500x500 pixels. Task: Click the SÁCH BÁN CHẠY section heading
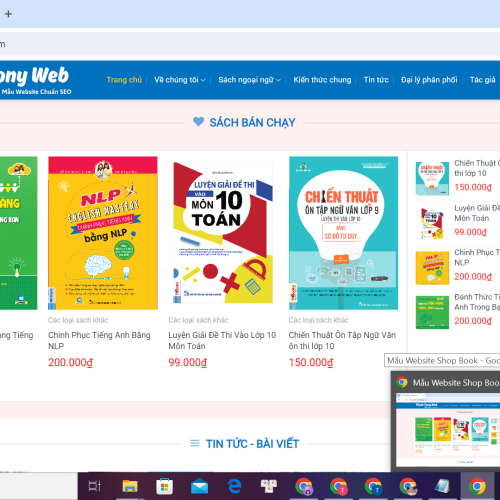pyautogui.click(x=252, y=122)
